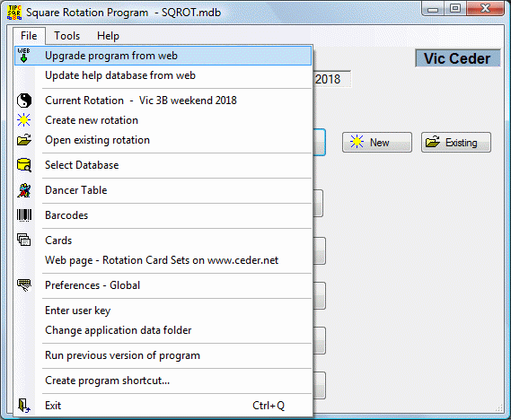Click the yellow starburst Create new rotation icon

23,120
